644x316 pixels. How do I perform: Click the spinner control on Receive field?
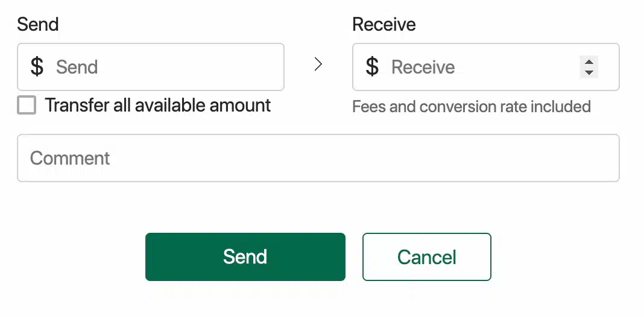tap(589, 67)
